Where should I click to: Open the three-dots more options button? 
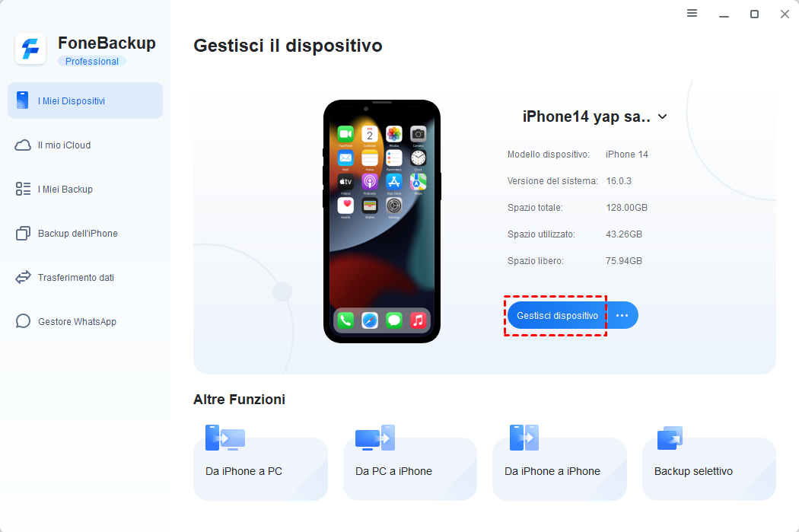click(622, 315)
